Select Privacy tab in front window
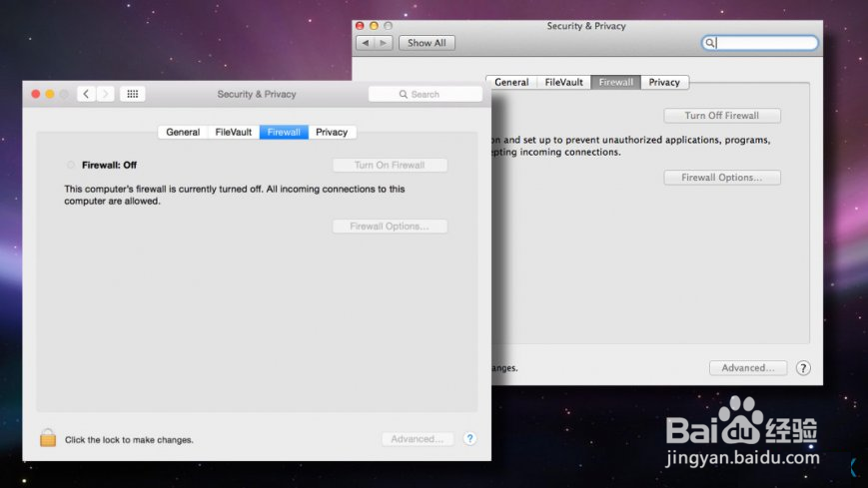The image size is (868, 488). click(x=332, y=133)
